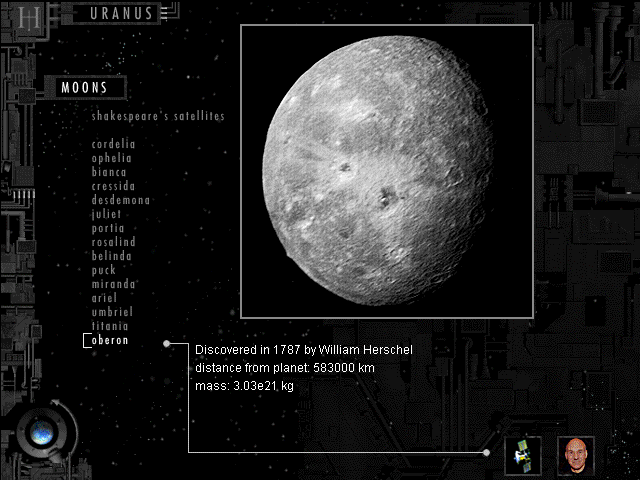
Task: Select moon miranda from list
Action: coord(113,284)
